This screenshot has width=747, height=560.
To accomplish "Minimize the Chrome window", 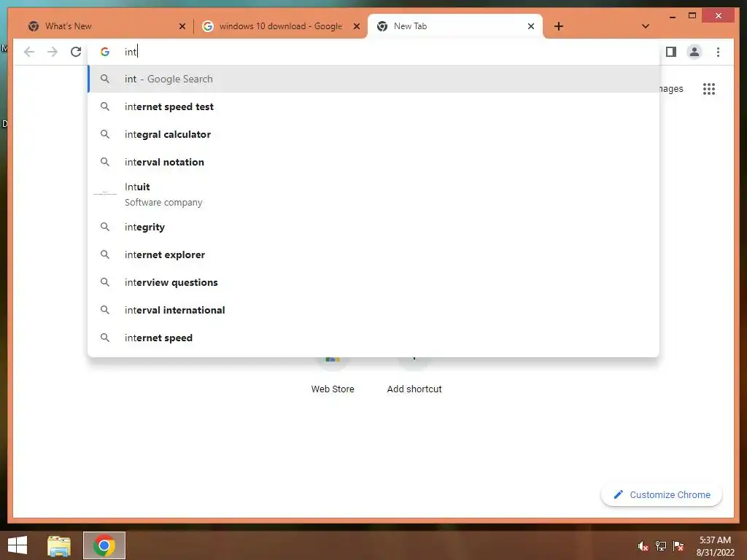I will point(672,16).
